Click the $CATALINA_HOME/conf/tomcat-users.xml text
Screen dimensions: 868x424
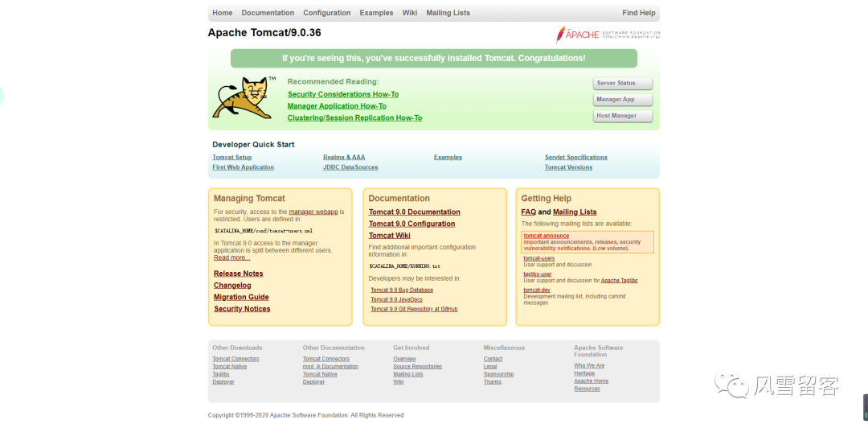(264, 231)
